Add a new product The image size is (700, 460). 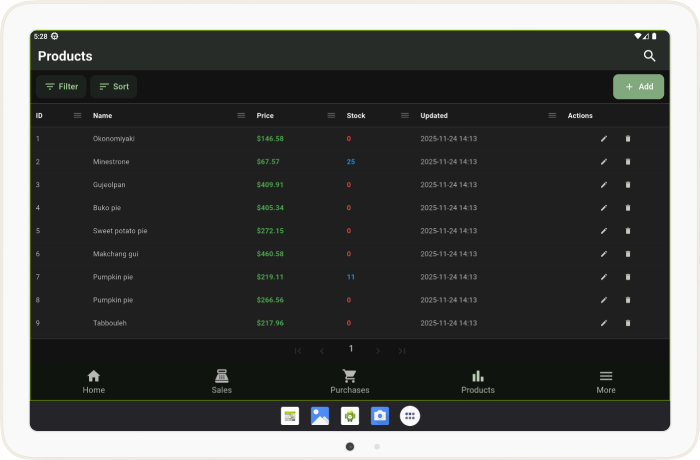tap(638, 87)
